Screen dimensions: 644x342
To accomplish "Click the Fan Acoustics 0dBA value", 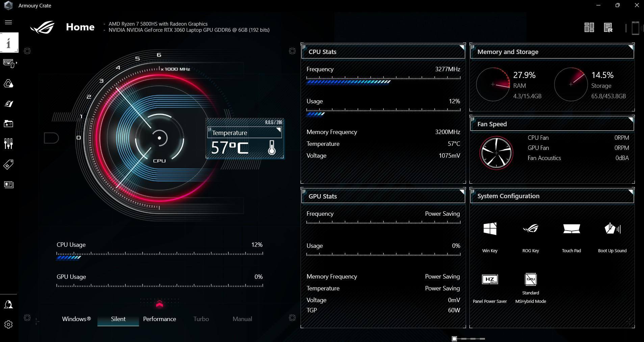I will point(622,158).
